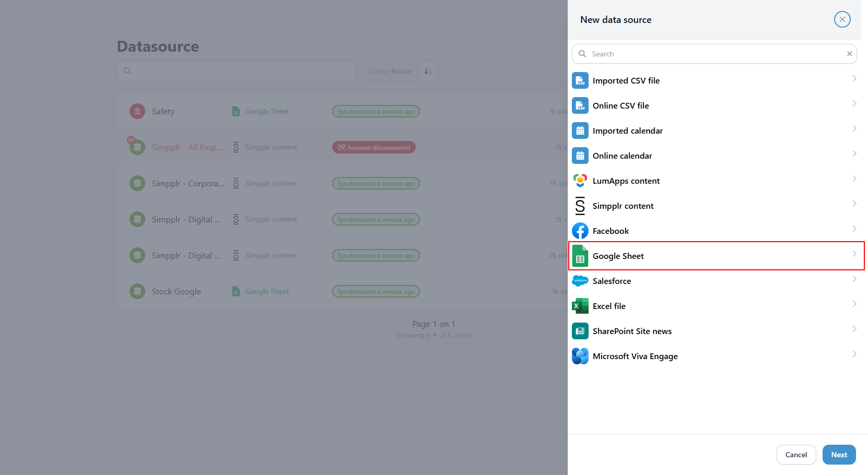Choose the Excel file option
Viewport: 868px width, 475px height.
[x=714, y=306]
